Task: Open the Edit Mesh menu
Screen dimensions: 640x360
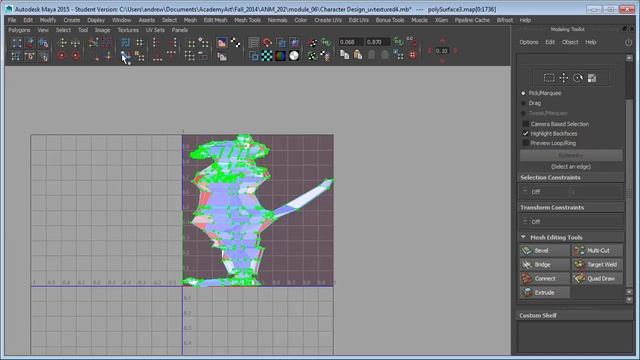Action: point(215,20)
